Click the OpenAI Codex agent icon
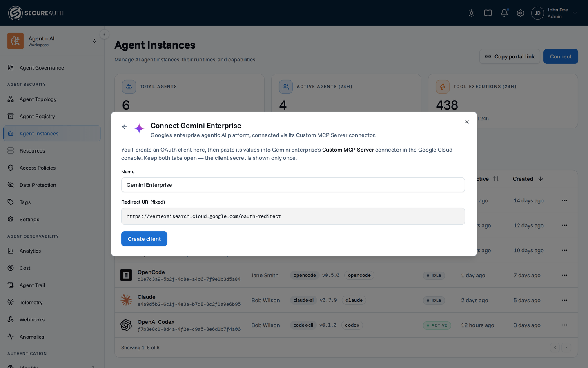The height and width of the screenshot is (368, 588). (x=126, y=325)
